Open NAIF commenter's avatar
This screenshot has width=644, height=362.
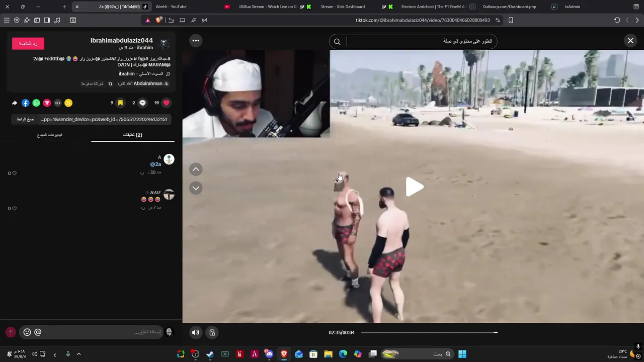coord(169,195)
